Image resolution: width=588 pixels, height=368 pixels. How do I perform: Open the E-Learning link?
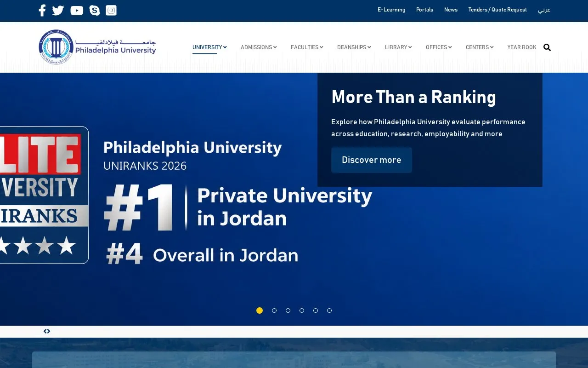pos(391,10)
